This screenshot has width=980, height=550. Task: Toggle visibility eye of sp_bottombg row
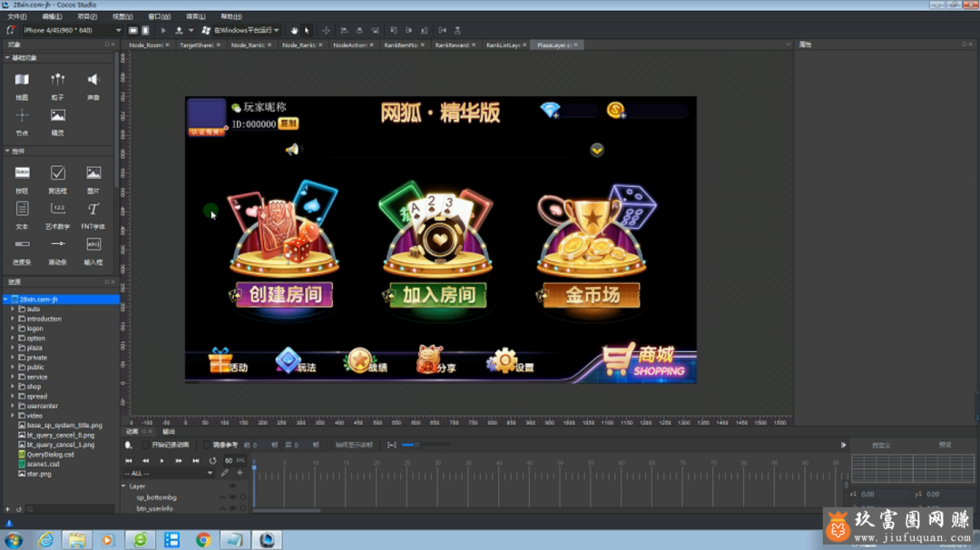[x=232, y=497]
